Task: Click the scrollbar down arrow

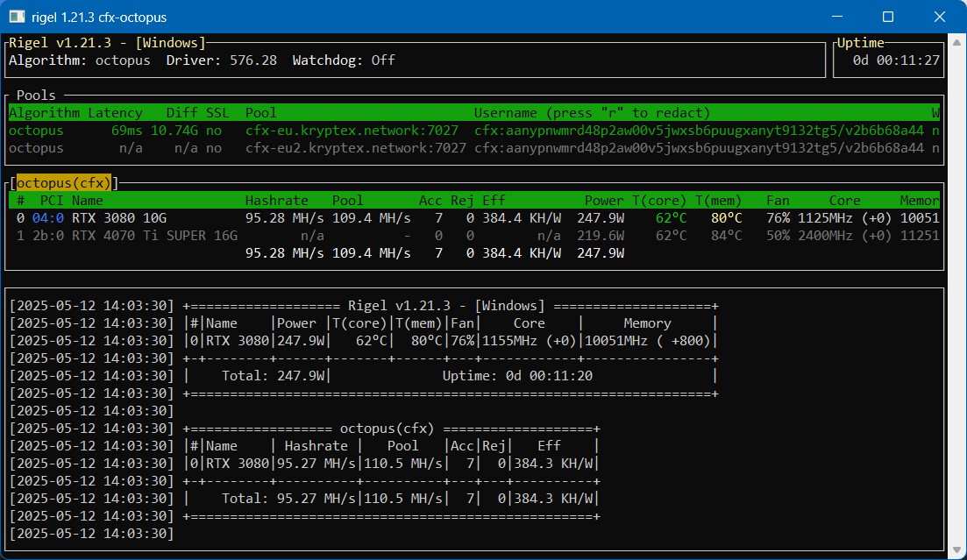Action: click(956, 550)
